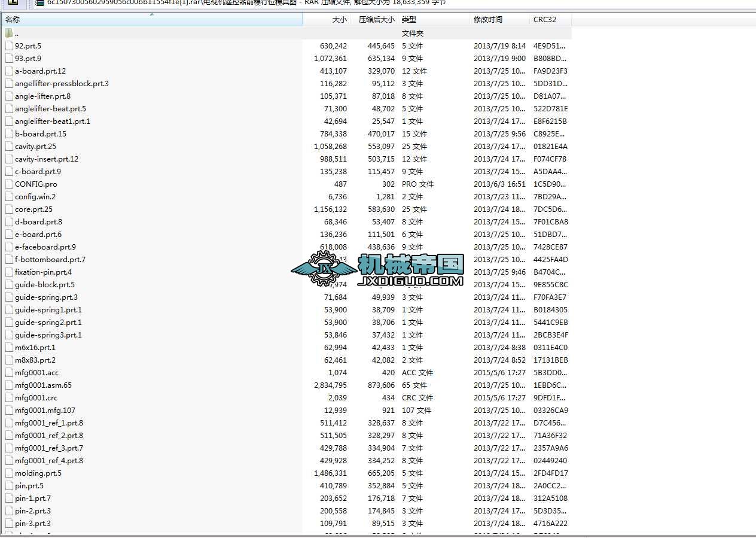
Task: Click the file icon of guide-block.prt.5
Action: [9, 285]
